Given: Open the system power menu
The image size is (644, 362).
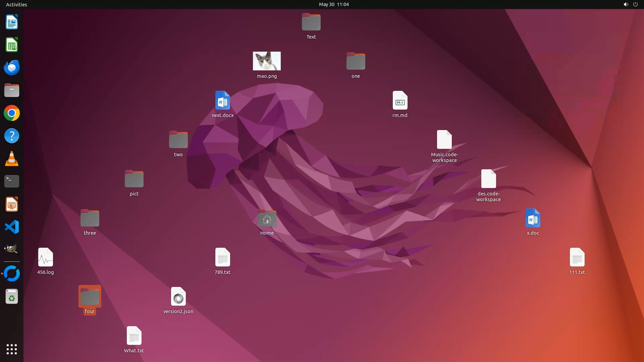Looking at the screenshot, I should point(635,4).
